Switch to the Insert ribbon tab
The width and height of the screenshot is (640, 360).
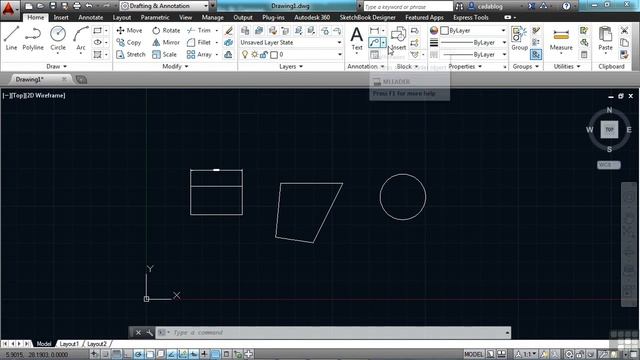point(61,18)
